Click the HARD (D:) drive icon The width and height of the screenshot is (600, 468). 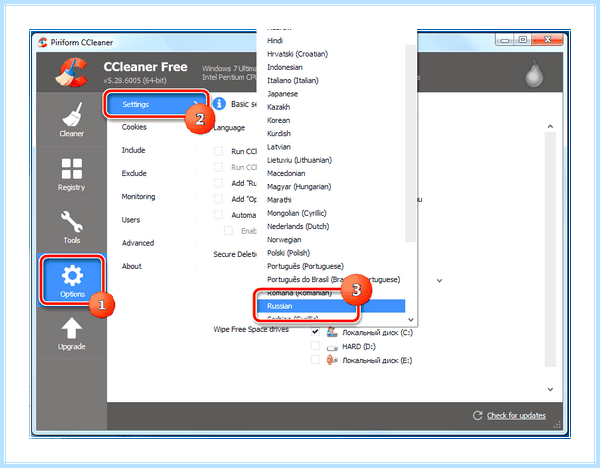332,347
